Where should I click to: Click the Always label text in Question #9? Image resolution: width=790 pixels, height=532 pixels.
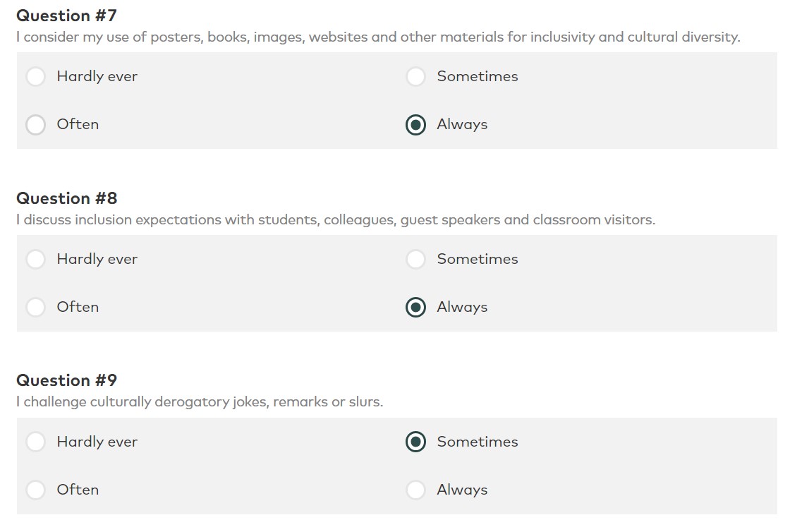click(462, 490)
